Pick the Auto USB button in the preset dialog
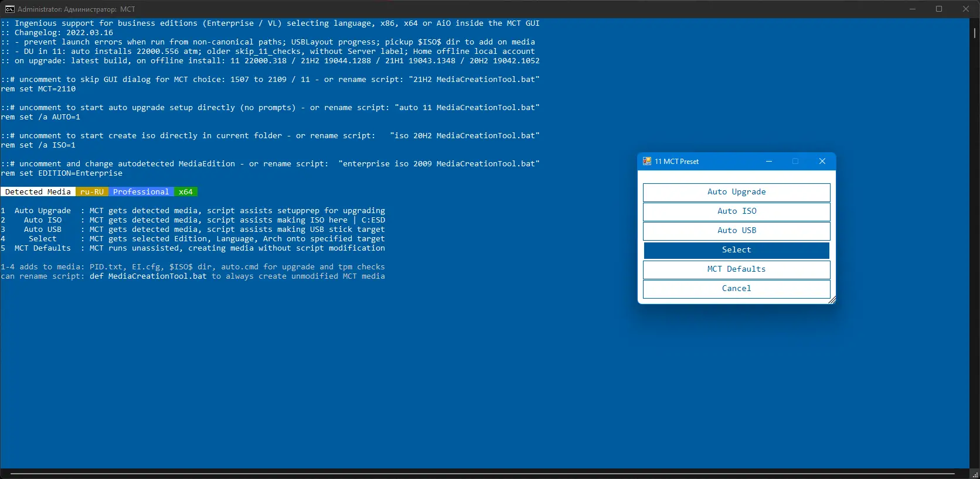 (736, 231)
